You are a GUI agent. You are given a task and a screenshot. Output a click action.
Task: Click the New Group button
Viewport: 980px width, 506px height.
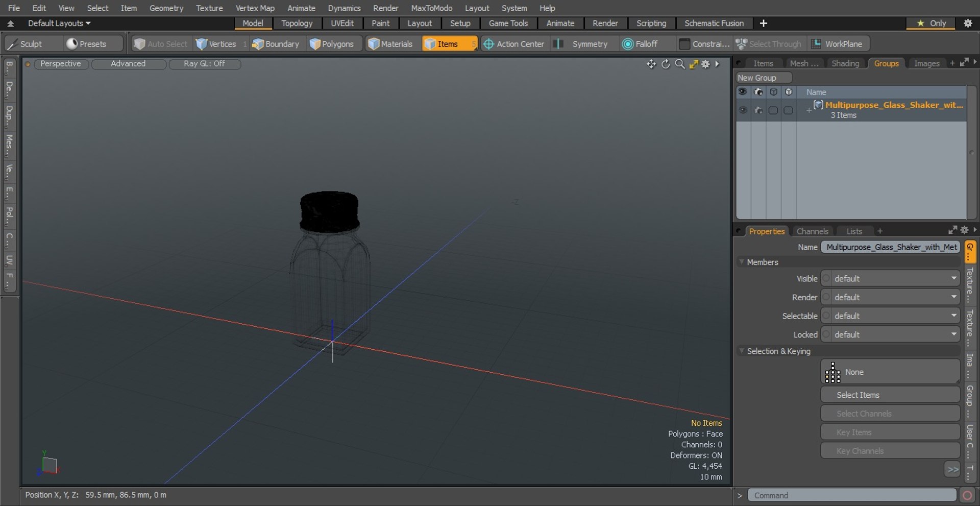click(x=764, y=78)
